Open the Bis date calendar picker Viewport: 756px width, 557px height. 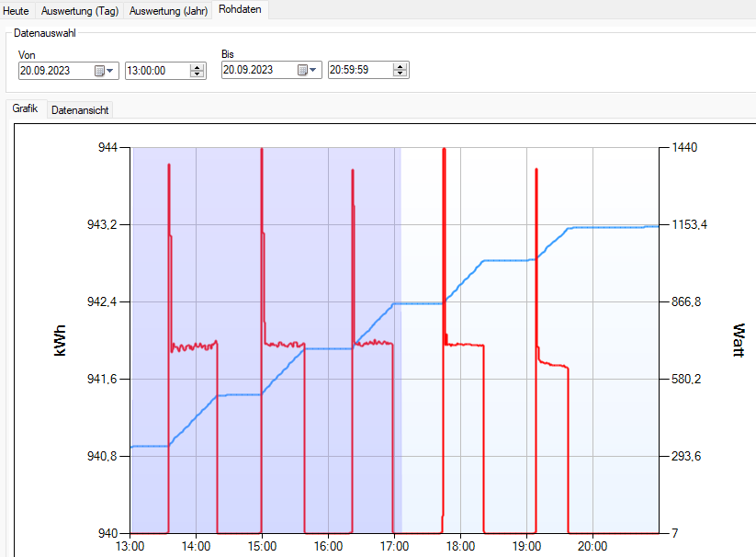308,71
